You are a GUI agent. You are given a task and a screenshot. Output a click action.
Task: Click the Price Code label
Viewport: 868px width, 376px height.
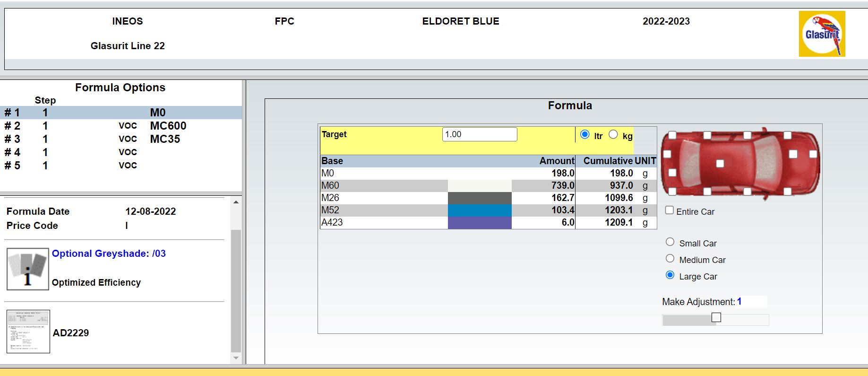pyautogui.click(x=32, y=226)
